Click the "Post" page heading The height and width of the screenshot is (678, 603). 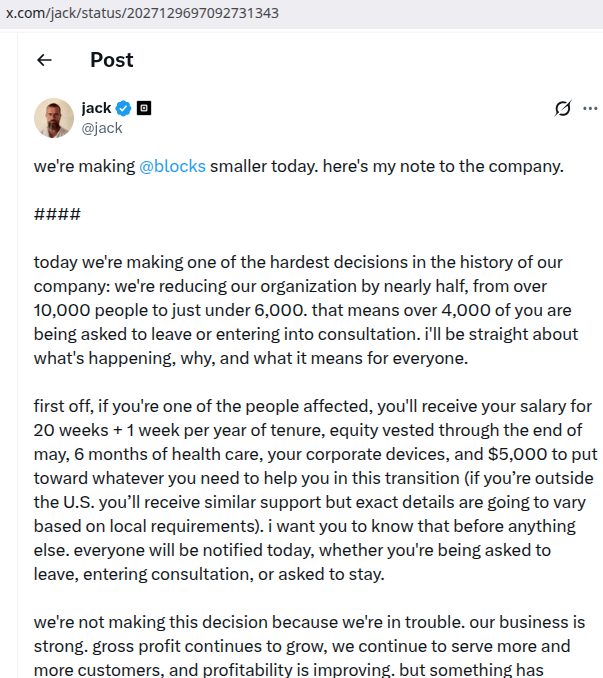pos(111,60)
